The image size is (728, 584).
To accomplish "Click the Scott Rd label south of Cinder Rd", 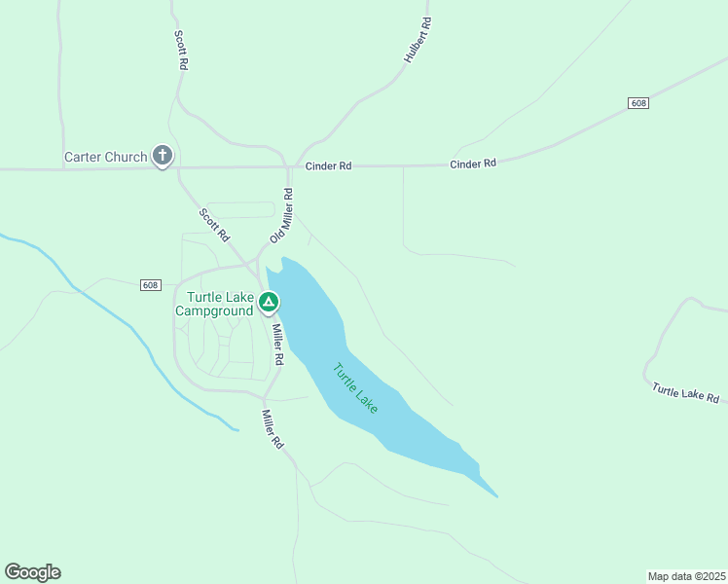I will point(214,225).
